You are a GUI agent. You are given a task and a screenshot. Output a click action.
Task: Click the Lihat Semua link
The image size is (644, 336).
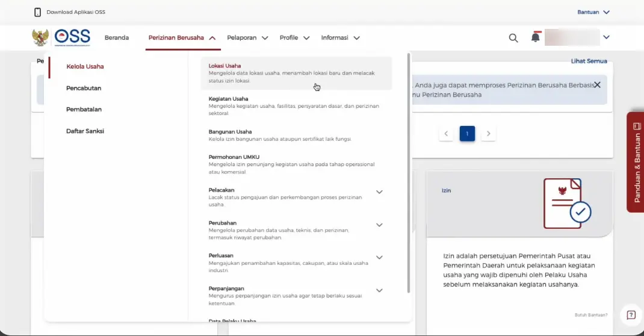pyautogui.click(x=589, y=61)
